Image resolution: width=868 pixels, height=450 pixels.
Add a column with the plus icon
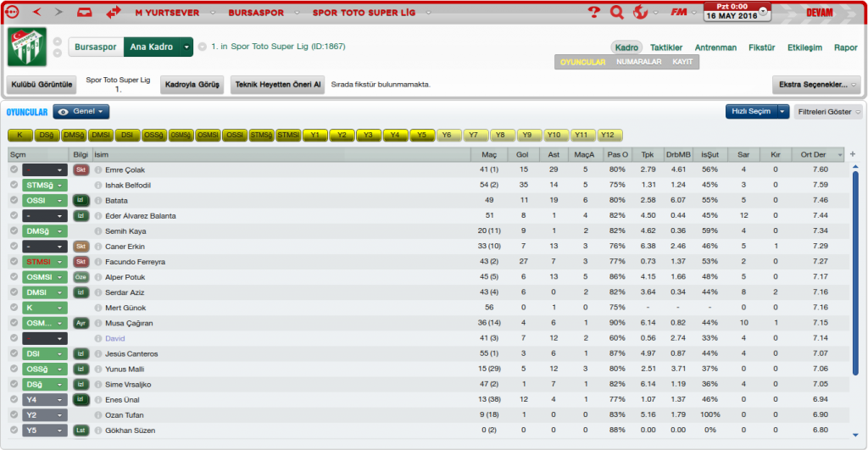click(853, 154)
